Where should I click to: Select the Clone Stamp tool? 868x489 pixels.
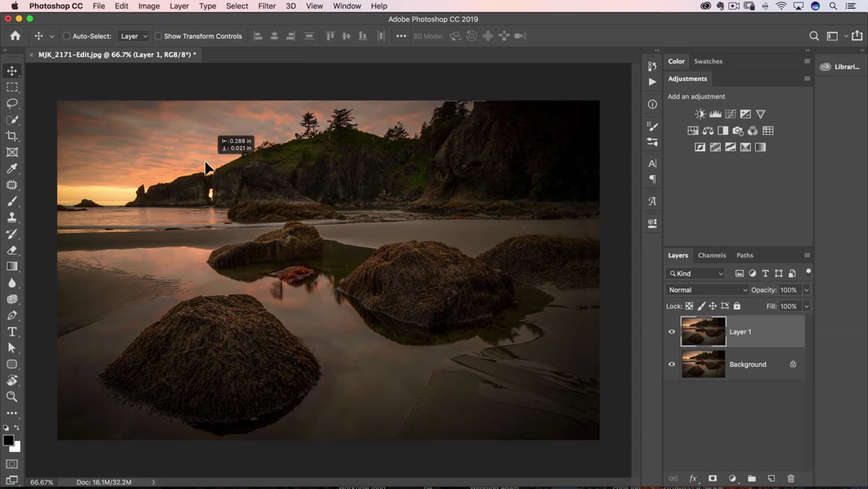tap(12, 218)
